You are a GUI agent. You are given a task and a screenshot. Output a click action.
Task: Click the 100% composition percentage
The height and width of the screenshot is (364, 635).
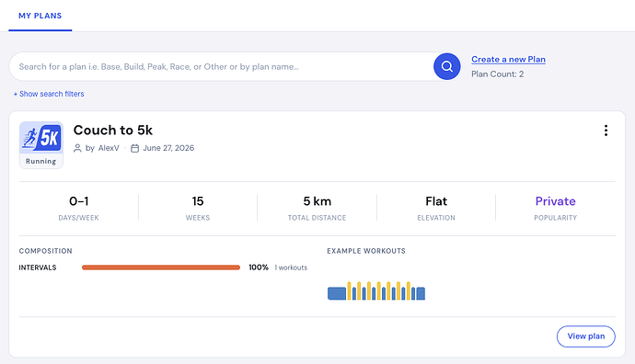pyautogui.click(x=259, y=267)
